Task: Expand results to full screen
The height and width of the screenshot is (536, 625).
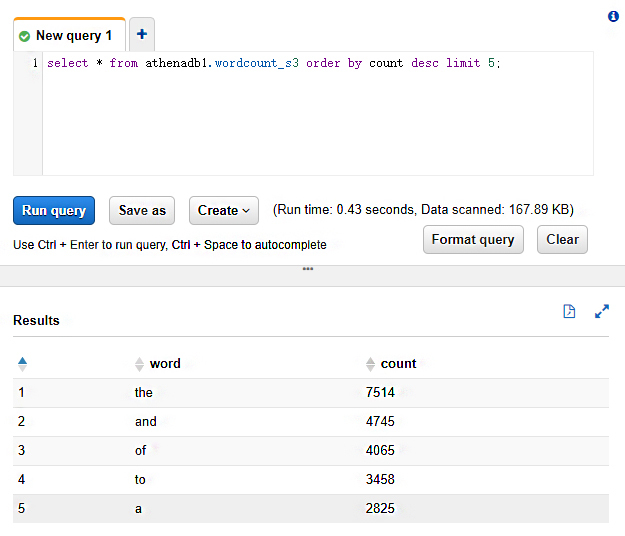Action: pyautogui.click(x=602, y=312)
